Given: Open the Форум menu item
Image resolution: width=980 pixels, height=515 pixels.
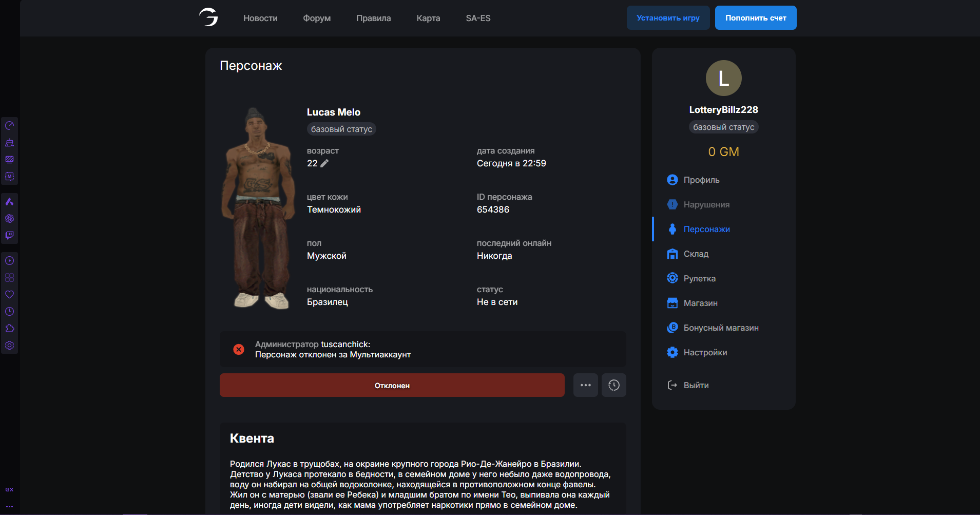Looking at the screenshot, I should pos(317,18).
